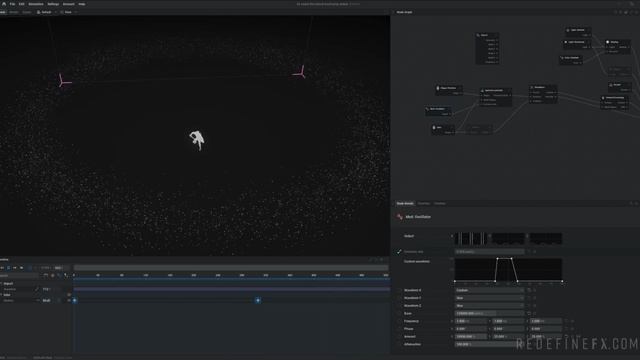Open the Help menu

click(82, 4)
